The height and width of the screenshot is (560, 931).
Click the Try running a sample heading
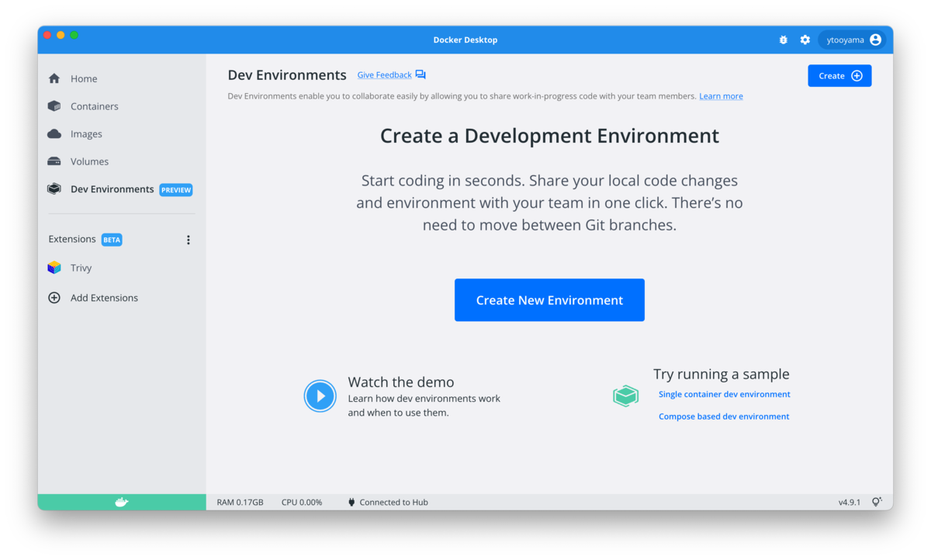(722, 374)
